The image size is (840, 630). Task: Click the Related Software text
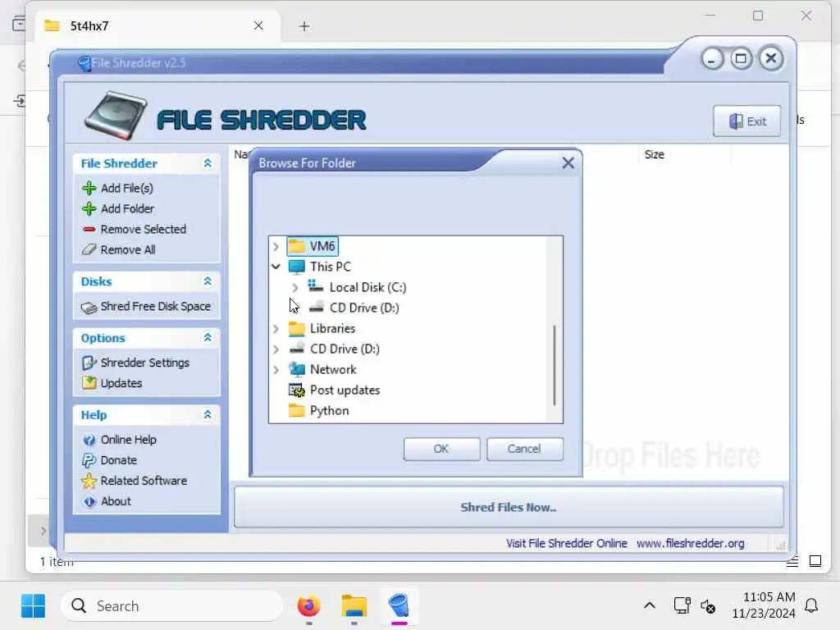tap(144, 481)
